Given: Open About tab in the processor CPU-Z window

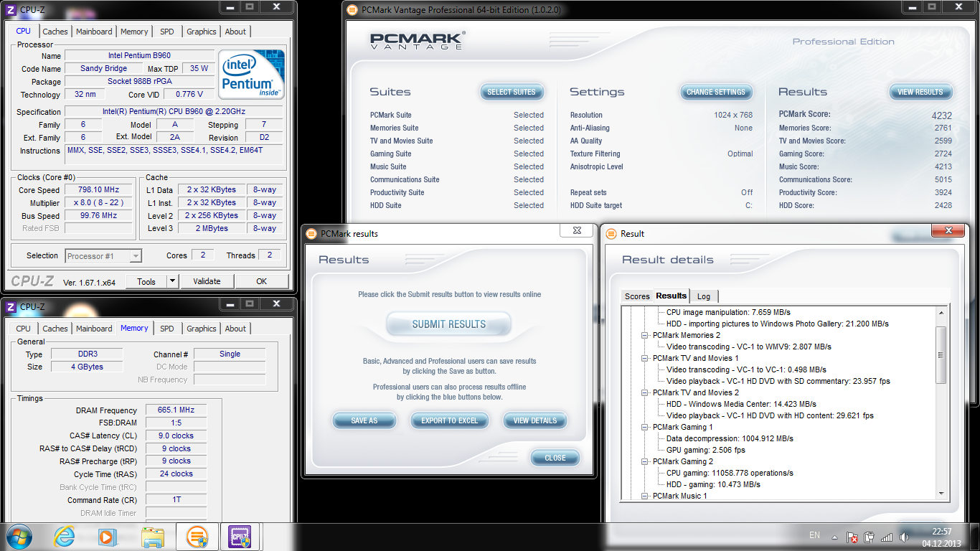Looking at the screenshot, I should coord(235,32).
